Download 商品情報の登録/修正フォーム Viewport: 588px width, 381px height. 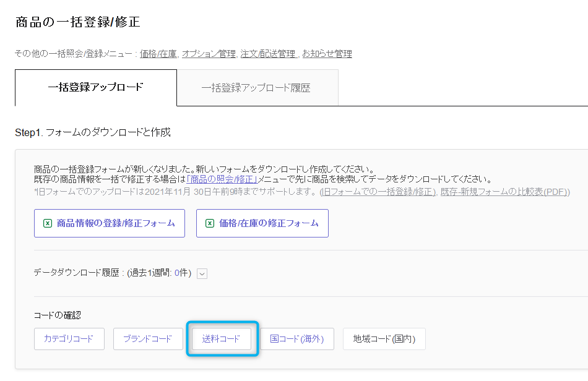click(110, 223)
